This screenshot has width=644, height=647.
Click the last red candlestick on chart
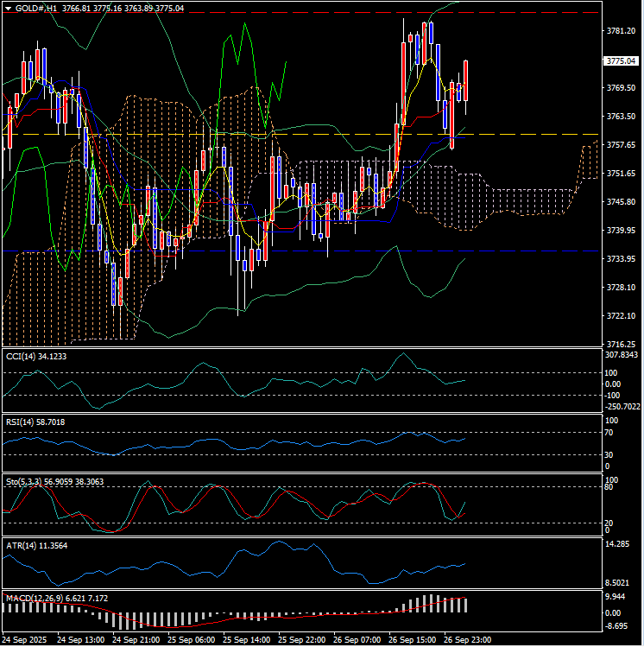pos(466,86)
